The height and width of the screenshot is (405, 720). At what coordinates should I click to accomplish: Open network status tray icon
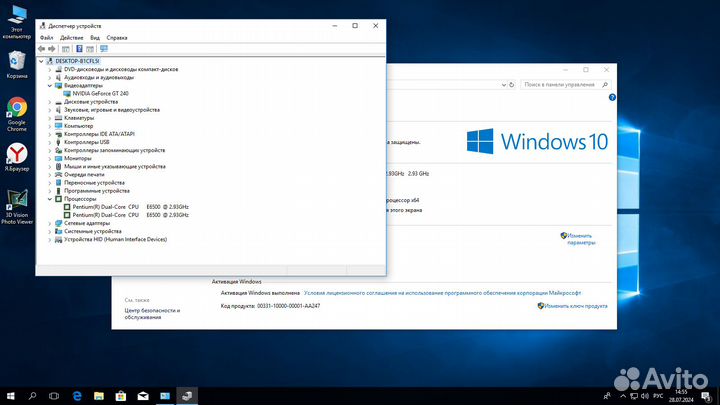(634, 396)
